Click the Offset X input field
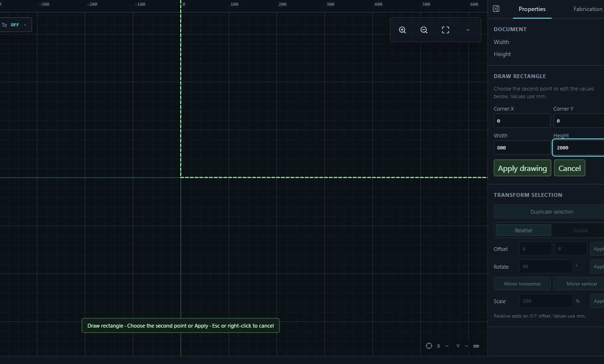Image resolution: width=604 pixels, height=364 pixels. (x=535, y=249)
